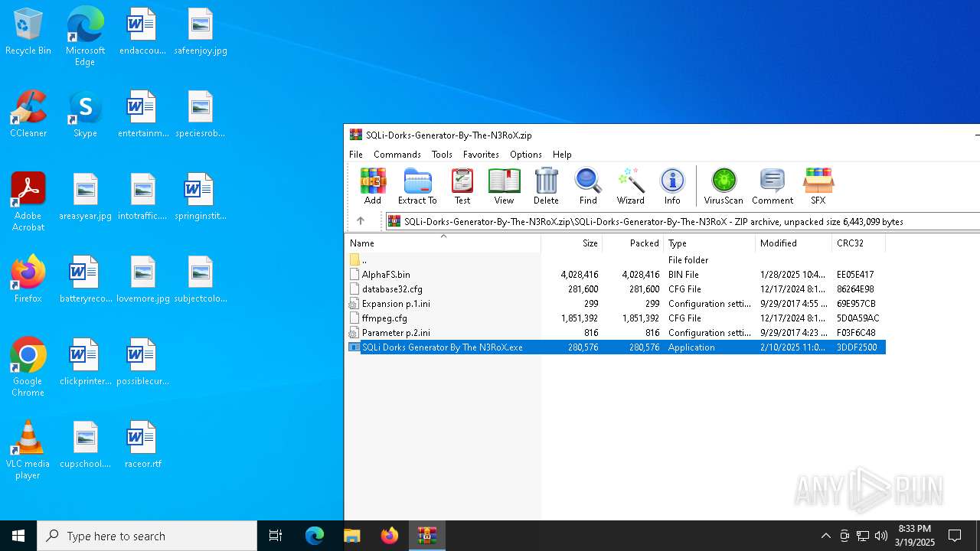Select Google Chrome desktop shortcut
The image size is (980, 551).
28,367
